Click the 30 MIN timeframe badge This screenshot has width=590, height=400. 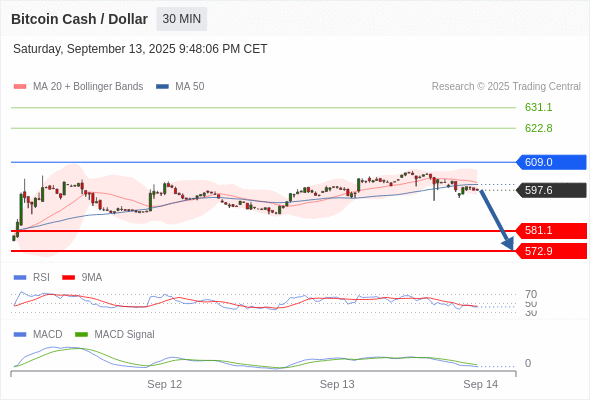(x=181, y=19)
